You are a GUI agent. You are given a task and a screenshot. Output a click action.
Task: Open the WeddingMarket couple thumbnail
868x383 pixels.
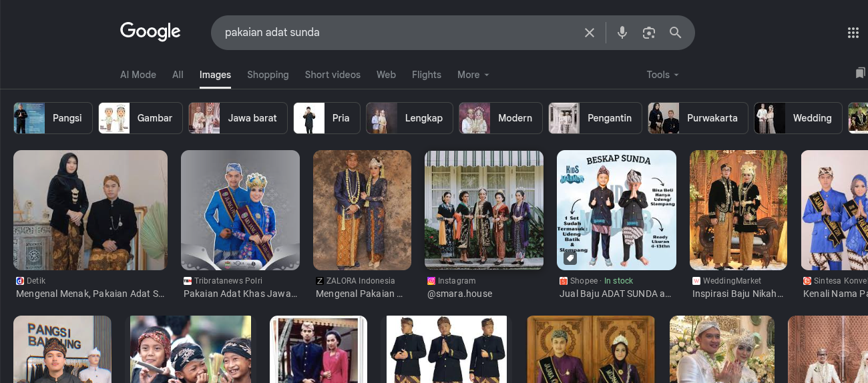point(738,210)
